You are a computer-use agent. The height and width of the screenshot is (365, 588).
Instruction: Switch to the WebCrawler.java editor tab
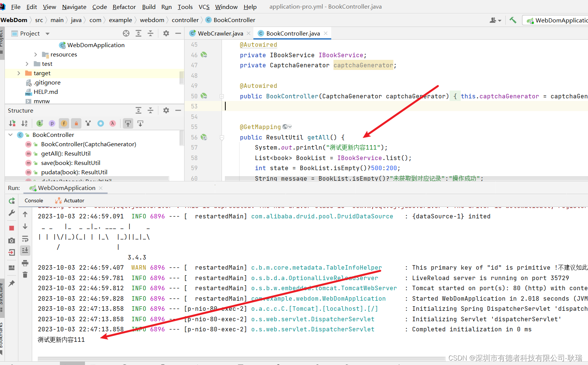point(220,33)
